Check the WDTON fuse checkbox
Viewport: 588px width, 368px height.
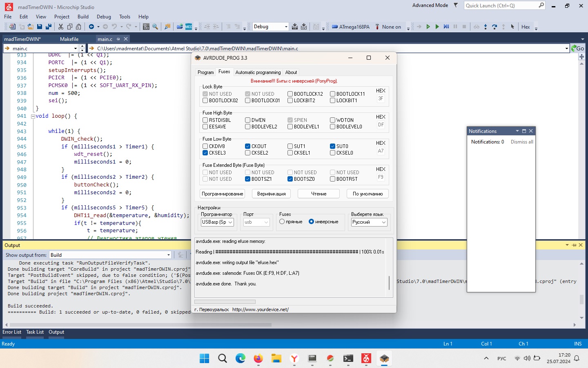coord(333,120)
